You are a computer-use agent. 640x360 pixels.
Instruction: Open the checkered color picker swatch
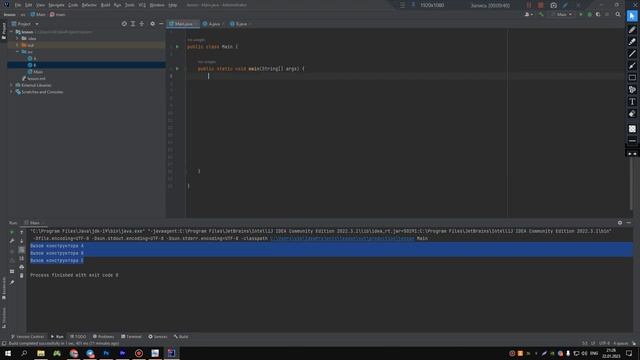(632, 129)
